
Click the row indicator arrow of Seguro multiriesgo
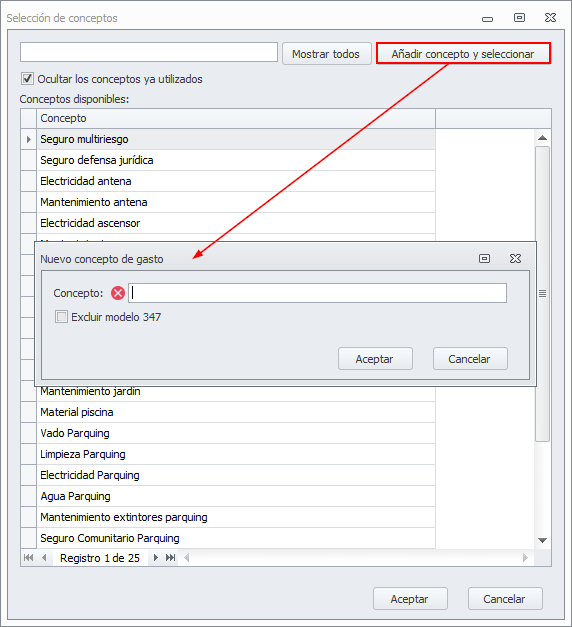pyautogui.click(x=28, y=140)
